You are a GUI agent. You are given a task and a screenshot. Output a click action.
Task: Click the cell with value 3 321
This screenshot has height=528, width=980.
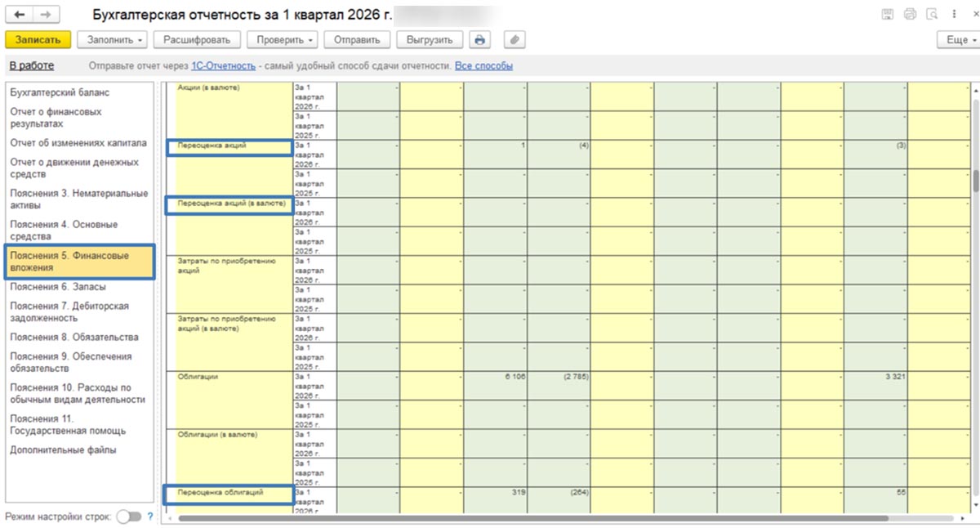pyautogui.click(x=875, y=385)
